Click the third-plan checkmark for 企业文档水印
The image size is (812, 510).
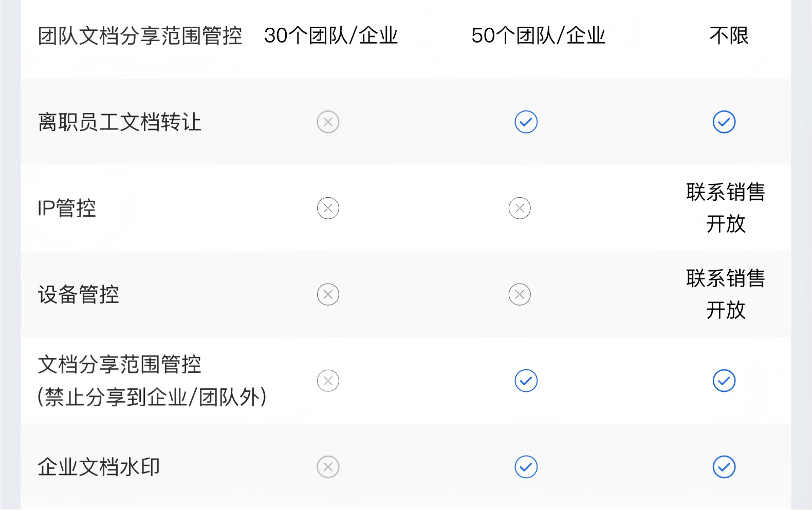(724, 467)
